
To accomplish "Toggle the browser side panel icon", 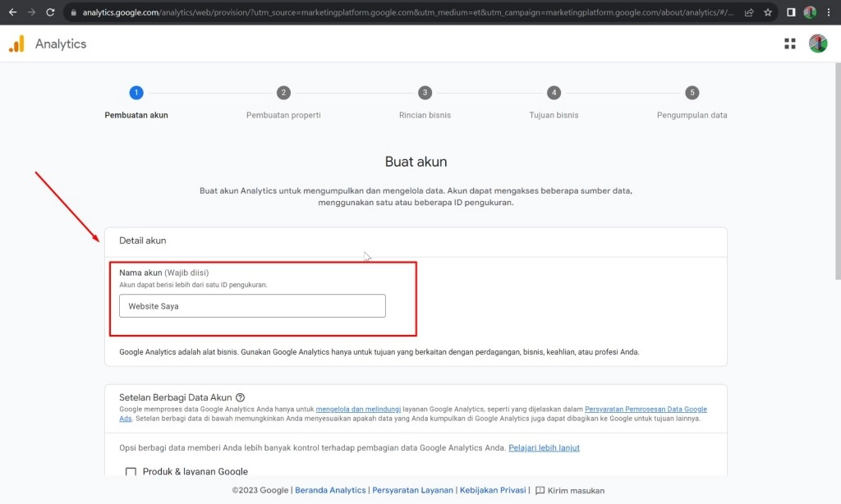I will coord(791,12).
